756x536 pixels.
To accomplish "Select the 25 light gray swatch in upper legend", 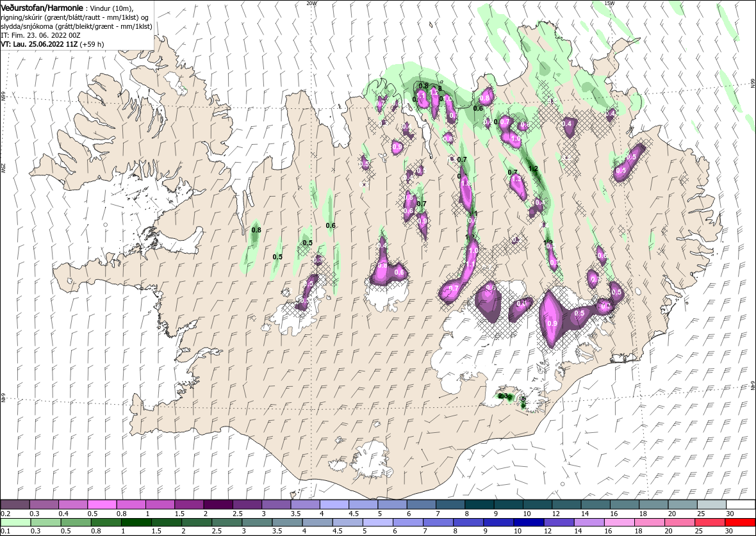I will coord(712,504).
